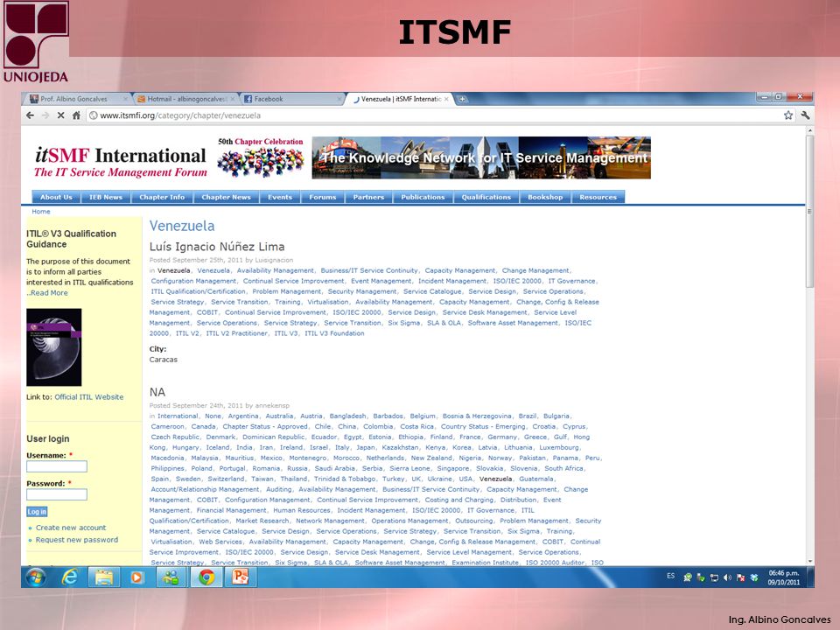This screenshot has height=630, width=840.
Task: Open the About Us menu
Action: (x=56, y=197)
